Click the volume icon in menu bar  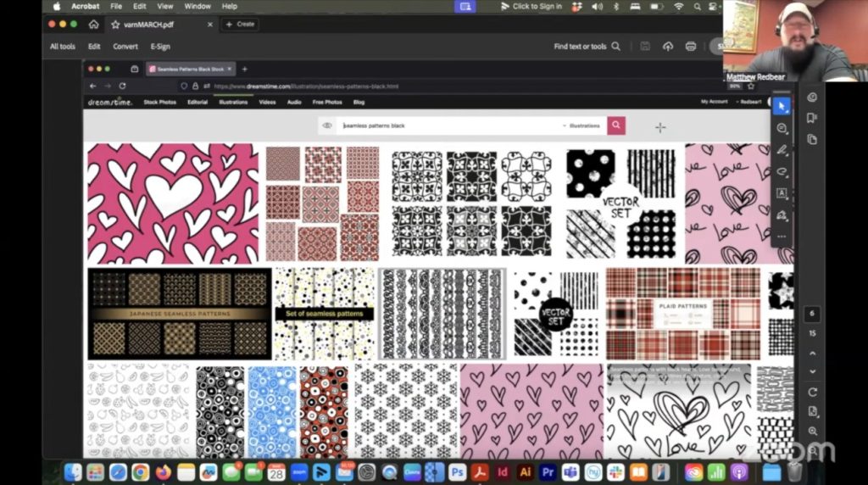point(598,6)
